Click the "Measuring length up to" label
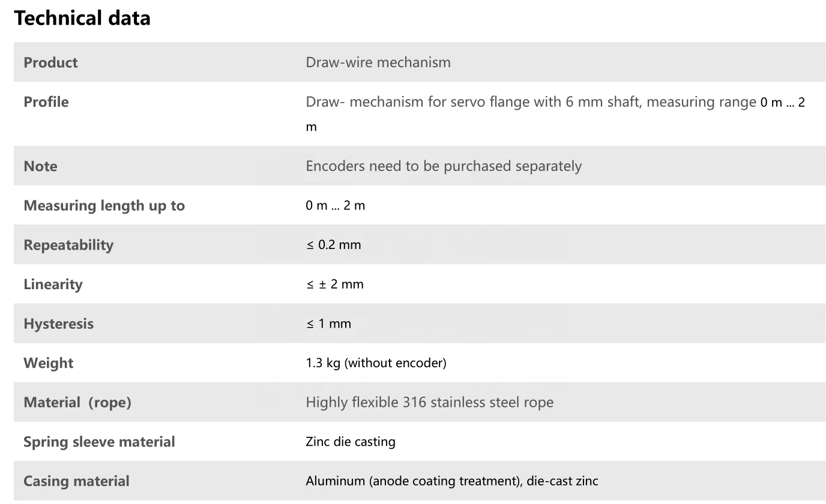Screen dimensions: 826x504 (x=104, y=206)
